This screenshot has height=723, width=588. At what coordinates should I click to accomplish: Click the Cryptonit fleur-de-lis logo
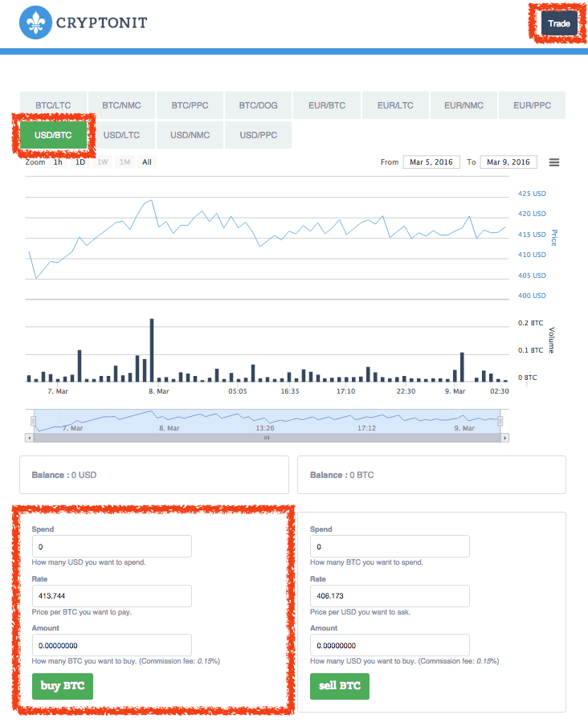point(35,22)
